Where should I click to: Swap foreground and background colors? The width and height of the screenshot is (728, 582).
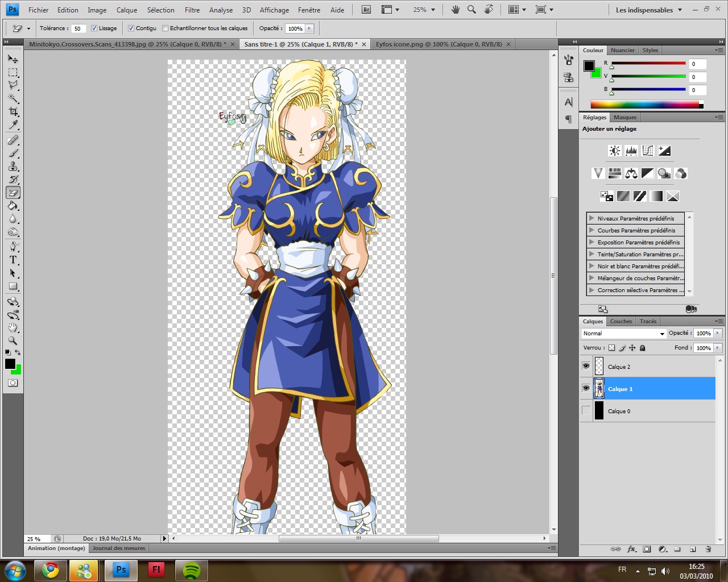pos(18,352)
